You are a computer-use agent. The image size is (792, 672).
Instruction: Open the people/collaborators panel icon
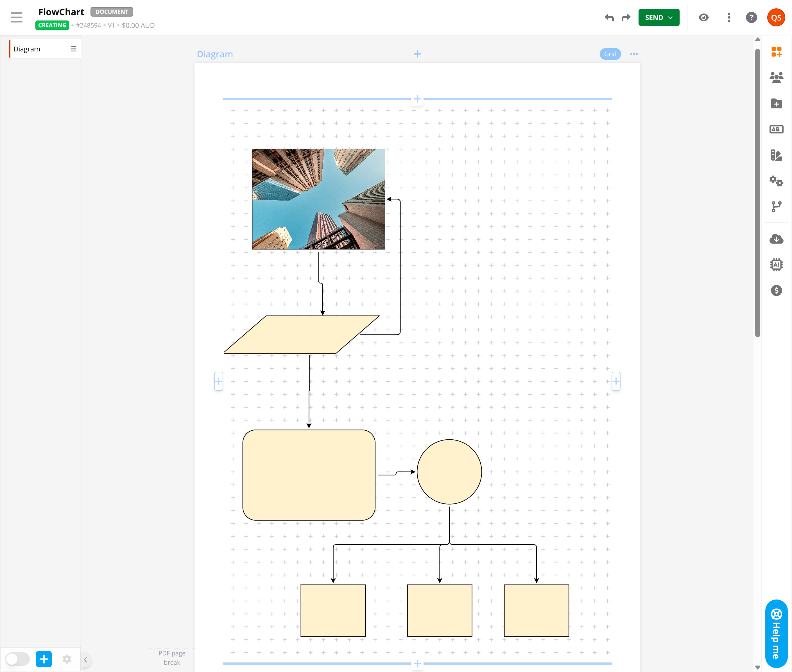pyautogui.click(x=776, y=78)
